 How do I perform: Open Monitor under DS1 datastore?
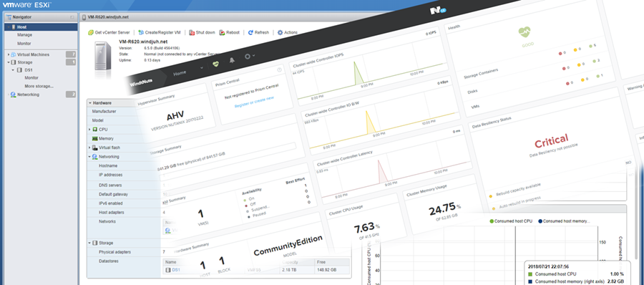pos(31,78)
